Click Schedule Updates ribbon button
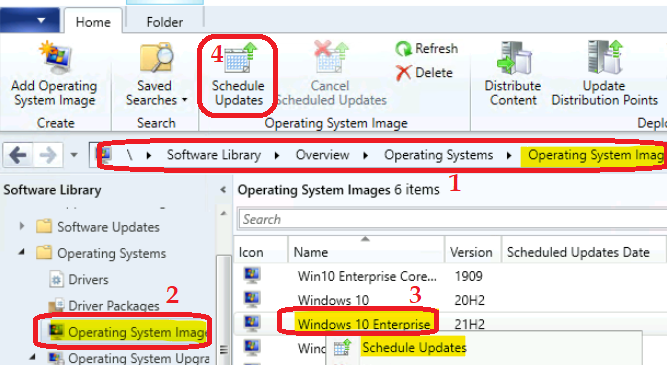 pos(238,74)
